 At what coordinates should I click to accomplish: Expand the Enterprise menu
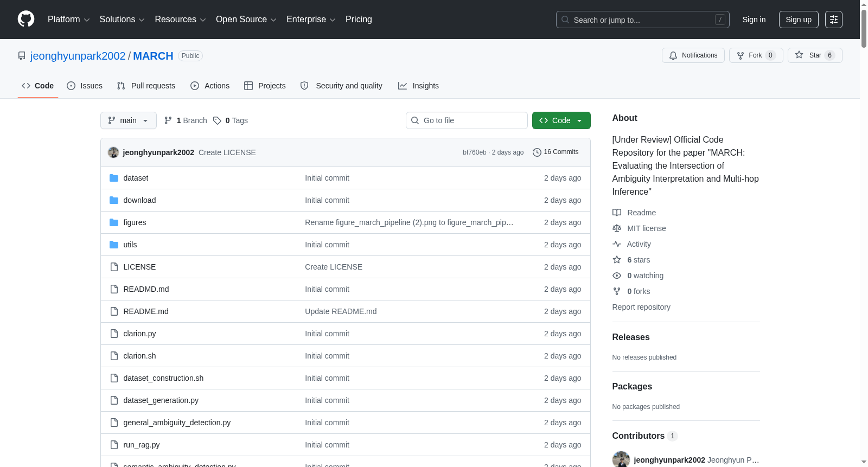311,20
